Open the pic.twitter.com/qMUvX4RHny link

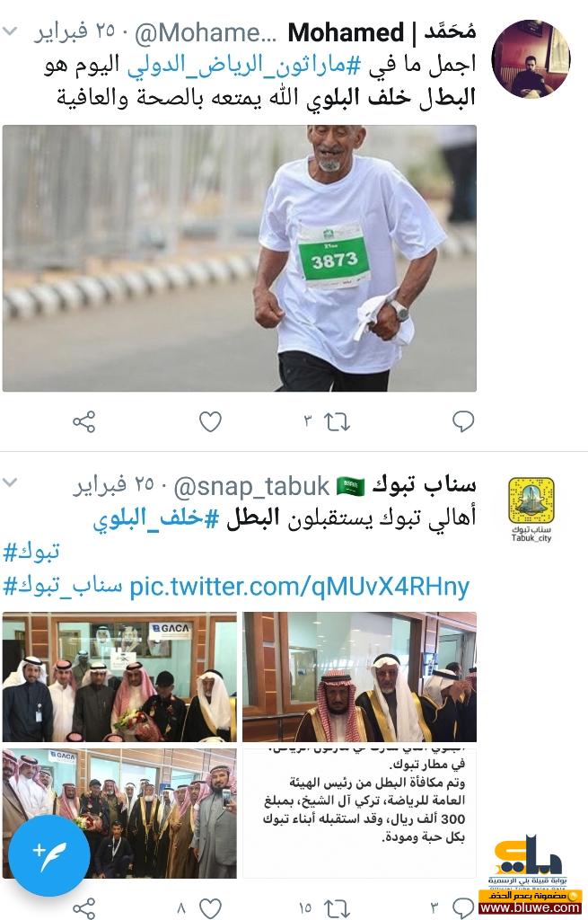click(299, 586)
